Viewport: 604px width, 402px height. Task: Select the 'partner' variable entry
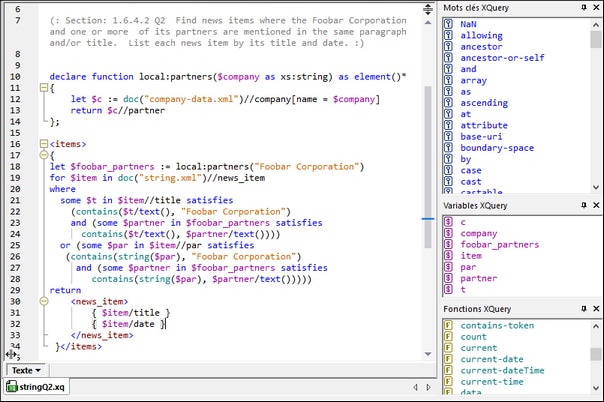coord(480,278)
